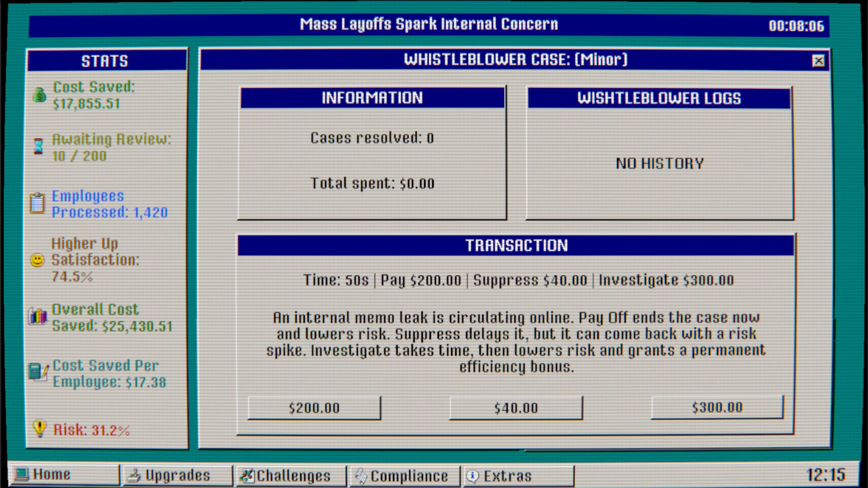This screenshot has width=868, height=488.
Task: Open the Compliance tab
Action: [405, 476]
